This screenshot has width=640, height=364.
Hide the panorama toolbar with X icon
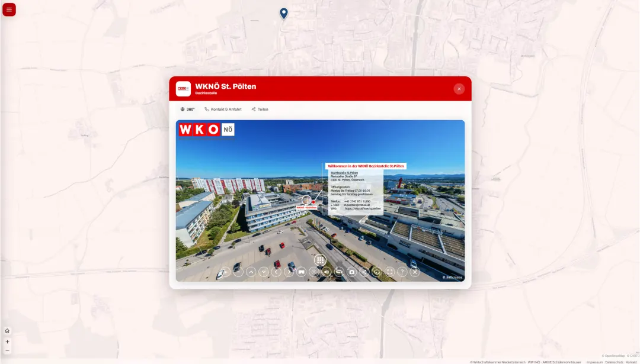(x=415, y=272)
